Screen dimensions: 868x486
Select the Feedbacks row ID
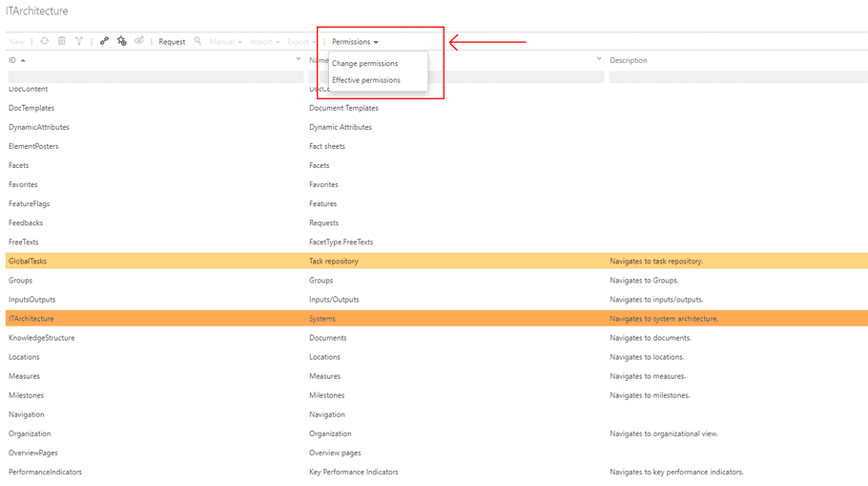26,222
